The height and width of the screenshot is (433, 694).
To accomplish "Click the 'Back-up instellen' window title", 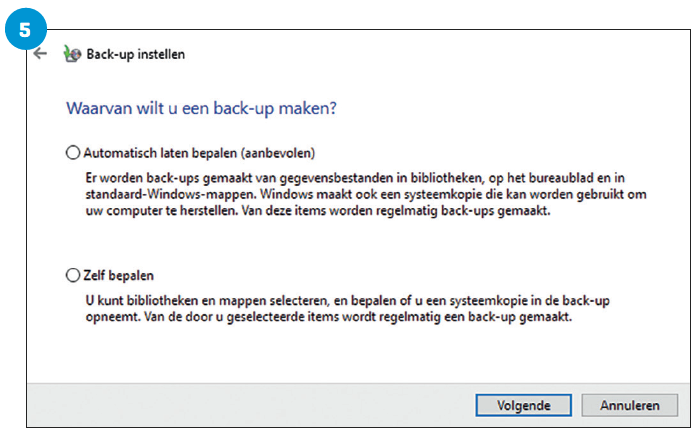I will pyautogui.click(x=135, y=54).
